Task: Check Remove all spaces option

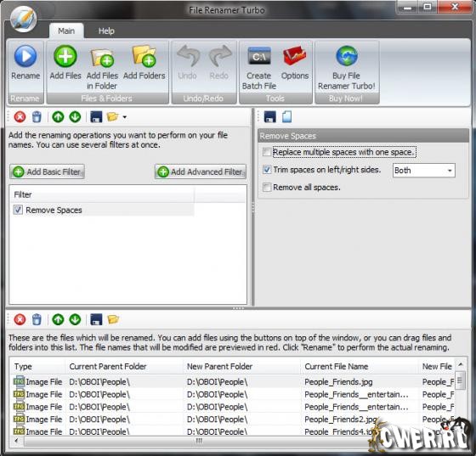Action: (x=267, y=188)
